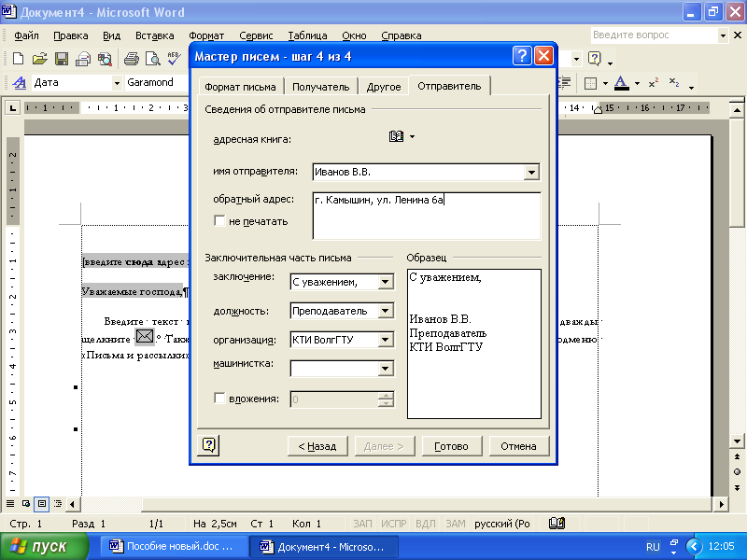Switch to Outline view icon
The height and width of the screenshot is (560, 747).
click(58, 503)
